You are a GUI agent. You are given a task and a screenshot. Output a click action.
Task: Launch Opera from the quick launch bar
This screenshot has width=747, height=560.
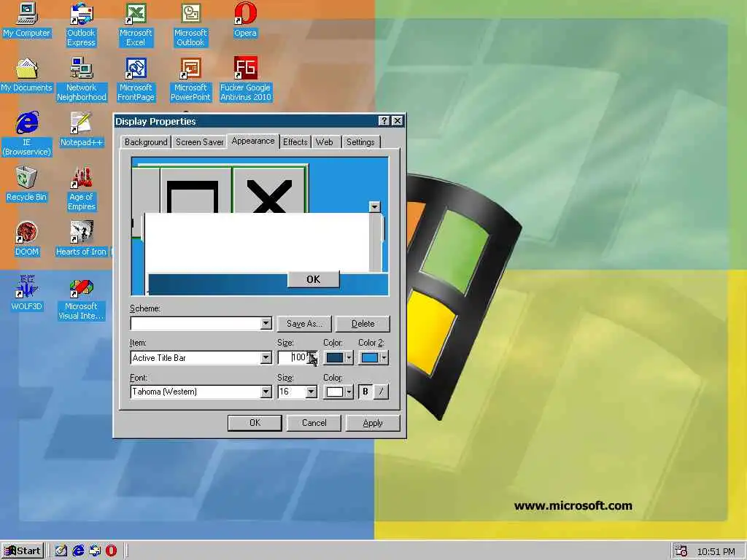[x=111, y=551]
